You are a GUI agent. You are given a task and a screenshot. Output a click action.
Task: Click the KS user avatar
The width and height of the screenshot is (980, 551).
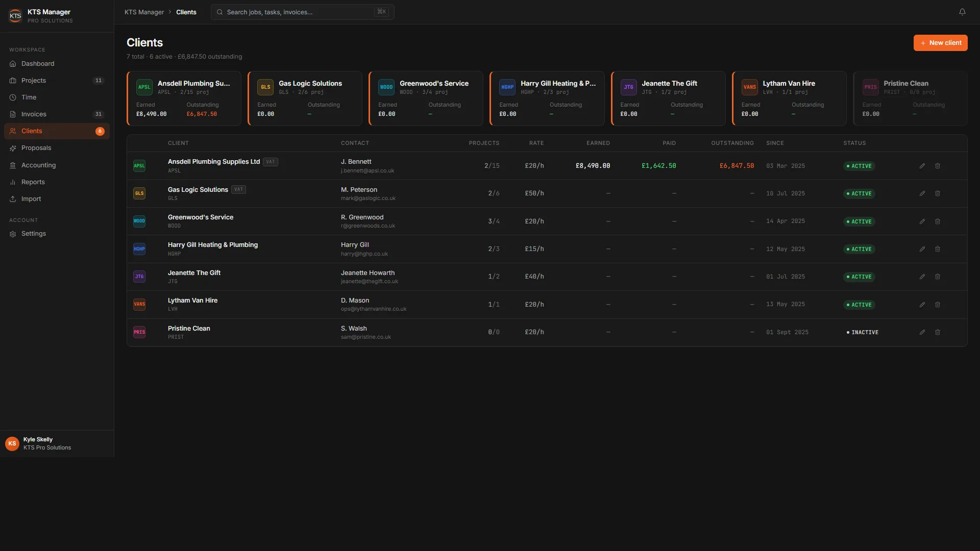click(x=12, y=443)
